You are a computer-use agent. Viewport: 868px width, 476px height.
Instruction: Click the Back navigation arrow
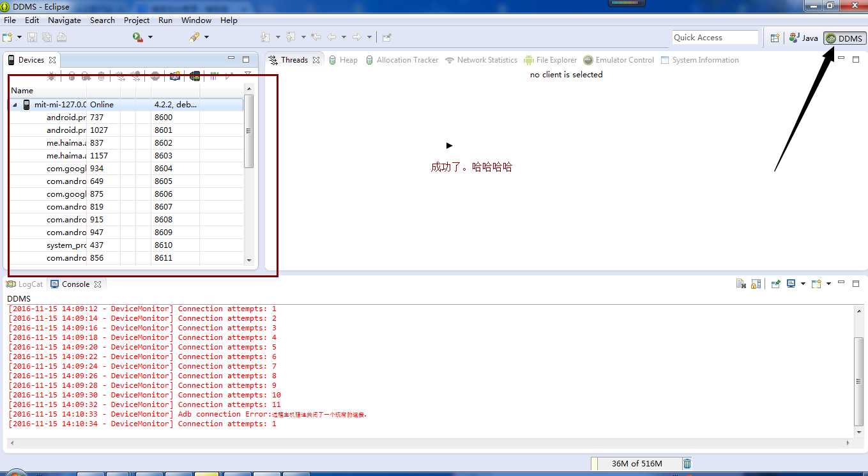point(332,38)
